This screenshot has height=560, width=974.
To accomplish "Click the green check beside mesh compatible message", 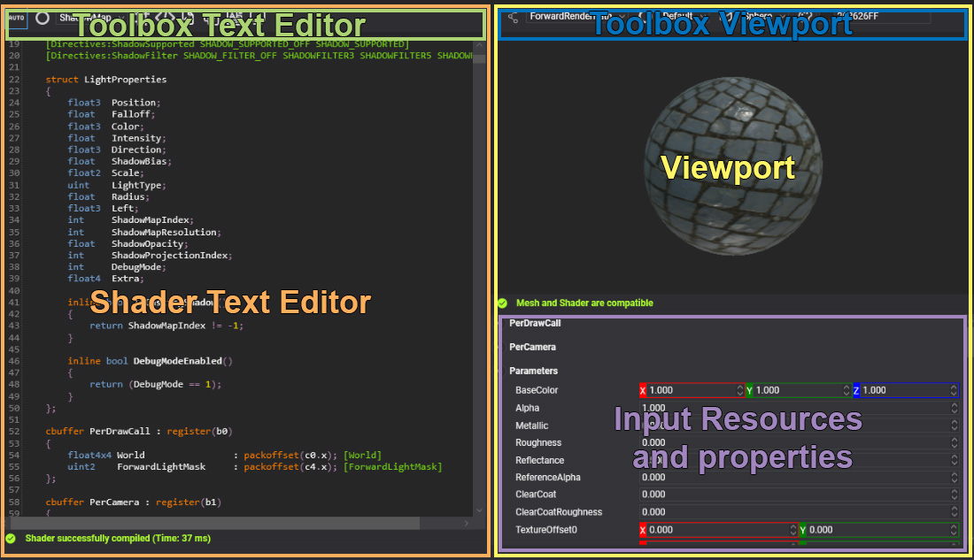I will 502,303.
